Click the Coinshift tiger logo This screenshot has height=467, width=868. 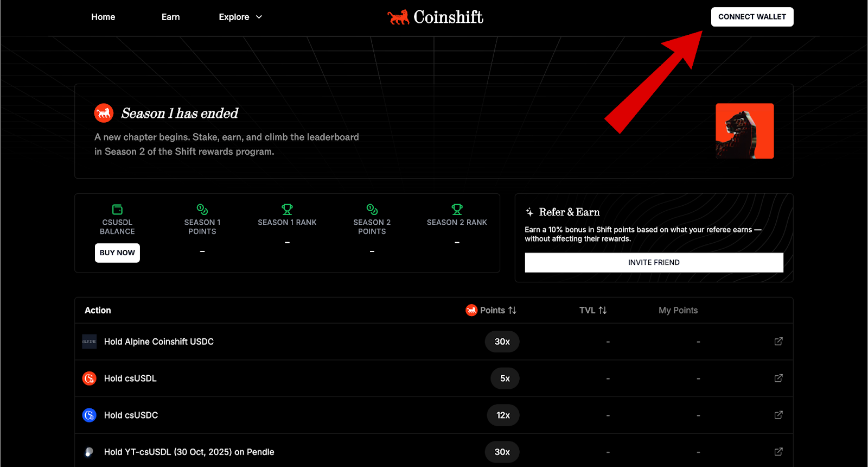click(399, 17)
